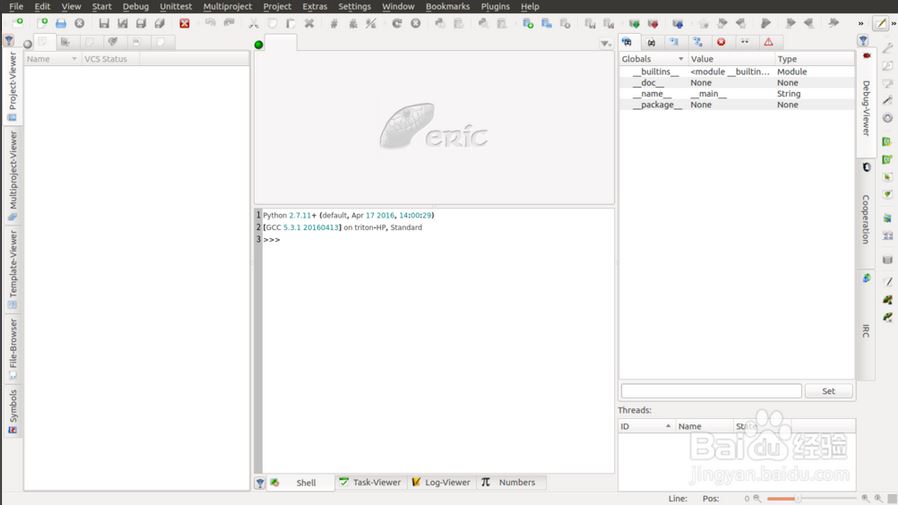Click the filter funnel icon beside Shell tab
This screenshot has width=898, height=505.
click(260, 483)
